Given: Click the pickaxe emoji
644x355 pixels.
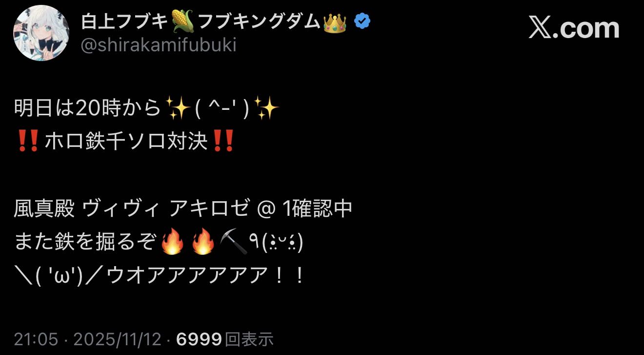Looking at the screenshot, I should pos(233,243).
